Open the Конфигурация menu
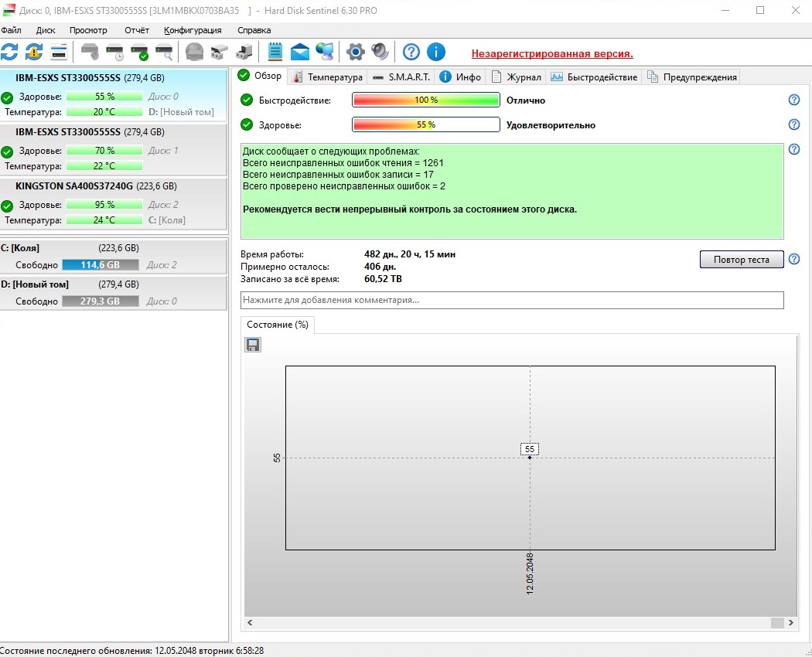Viewport: 812px width, 657px height. click(x=193, y=30)
